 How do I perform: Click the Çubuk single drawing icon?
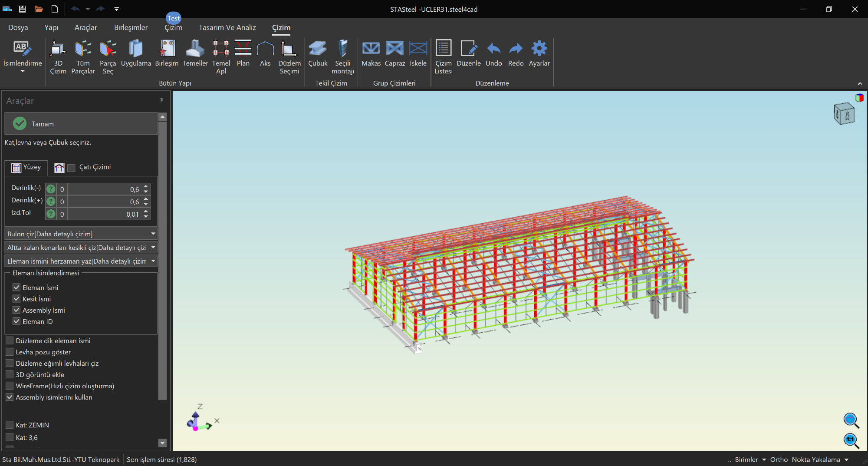(x=318, y=49)
